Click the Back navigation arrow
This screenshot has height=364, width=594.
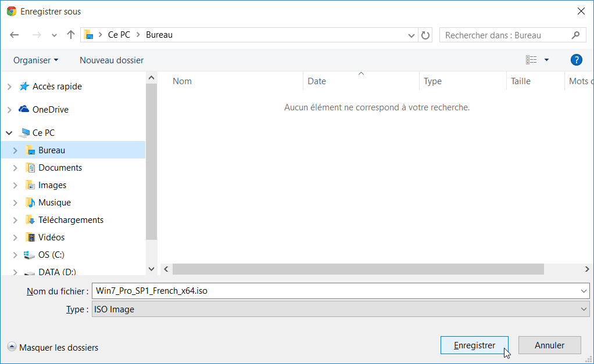(15, 35)
